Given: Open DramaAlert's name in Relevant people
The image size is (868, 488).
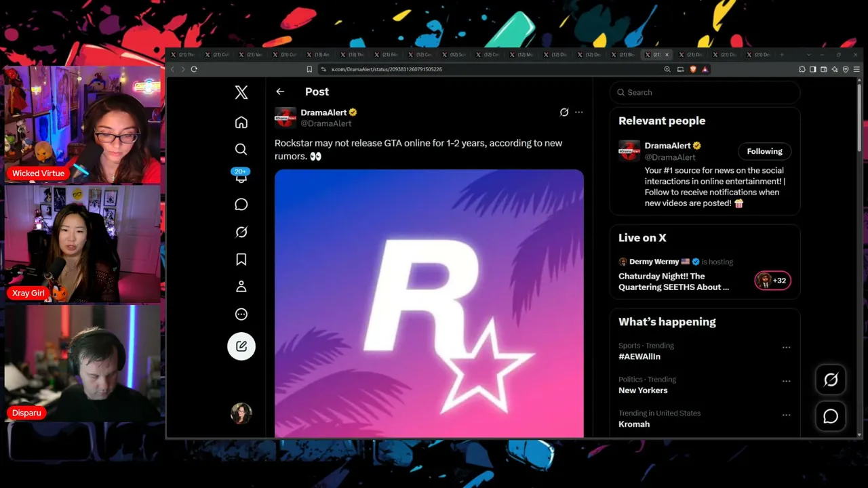Looking at the screenshot, I should click(667, 146).
